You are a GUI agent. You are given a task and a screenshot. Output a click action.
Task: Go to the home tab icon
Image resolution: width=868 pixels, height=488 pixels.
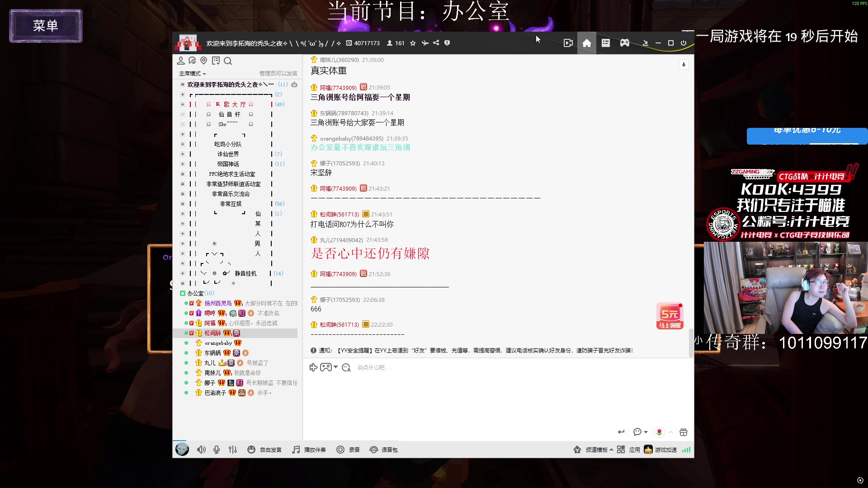[586, 43]
